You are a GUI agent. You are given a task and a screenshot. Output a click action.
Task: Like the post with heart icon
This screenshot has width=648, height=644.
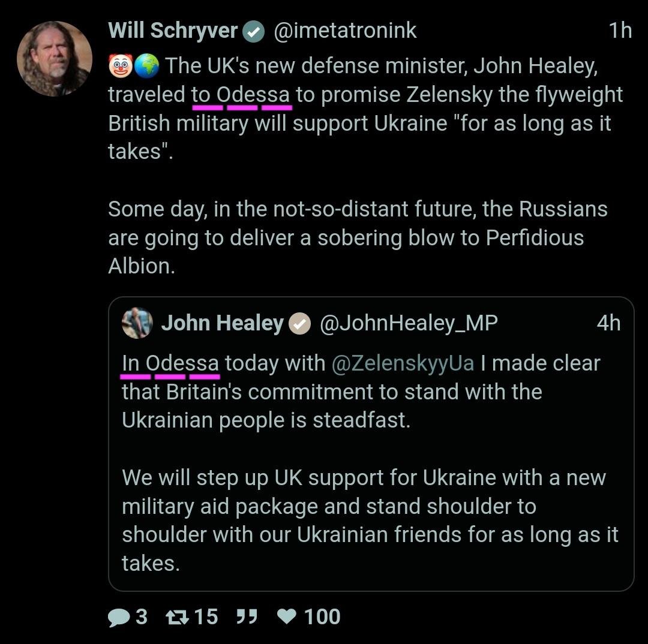click(288, 617)
